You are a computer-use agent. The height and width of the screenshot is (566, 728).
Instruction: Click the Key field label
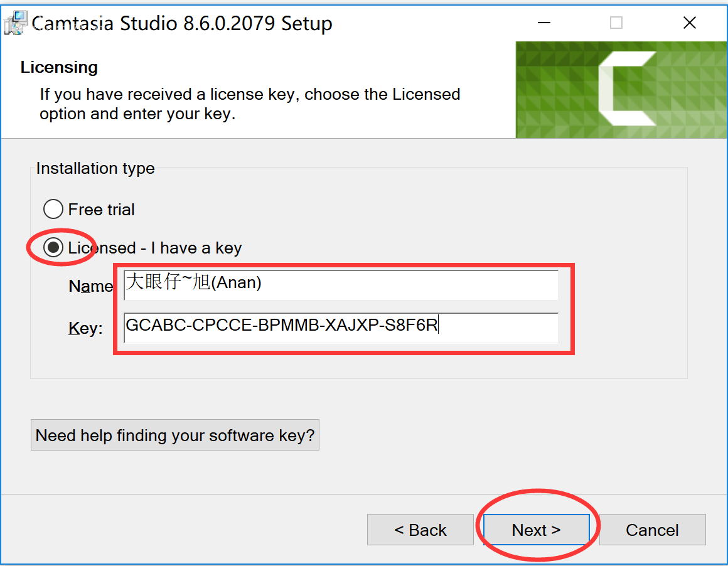coord(85,328)
